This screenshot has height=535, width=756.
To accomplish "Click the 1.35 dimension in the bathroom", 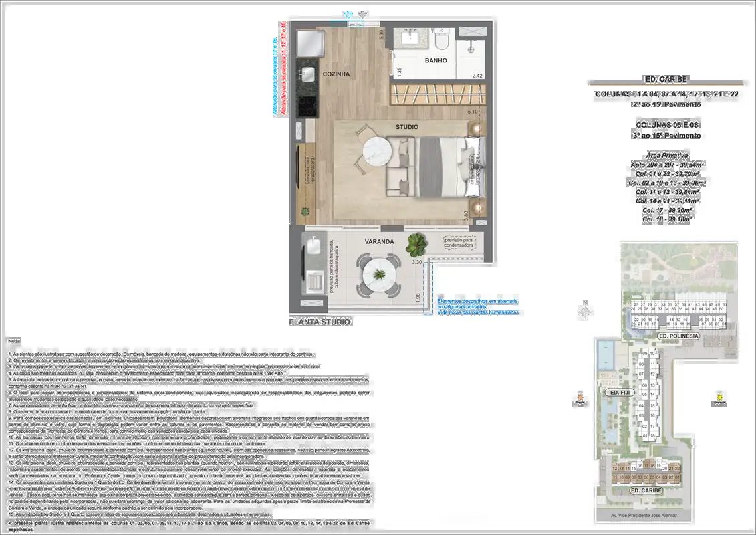I will pyautogui.click(x=399, y=72).
